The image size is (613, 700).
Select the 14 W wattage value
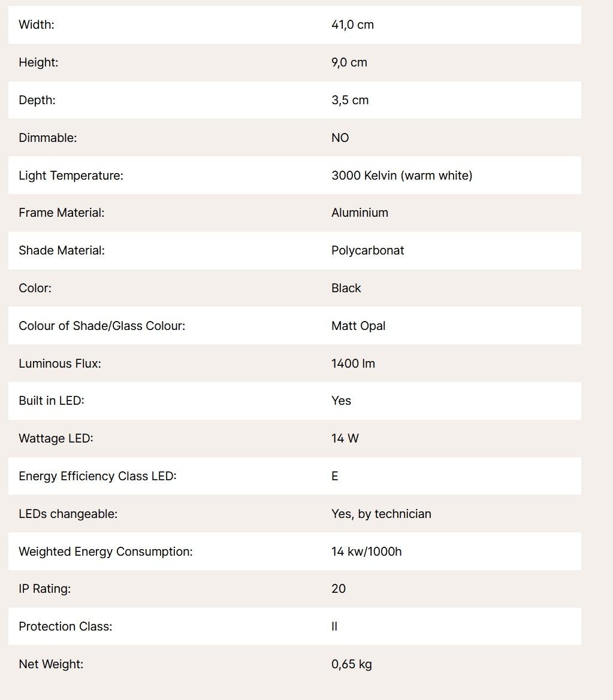pos(345,438)
